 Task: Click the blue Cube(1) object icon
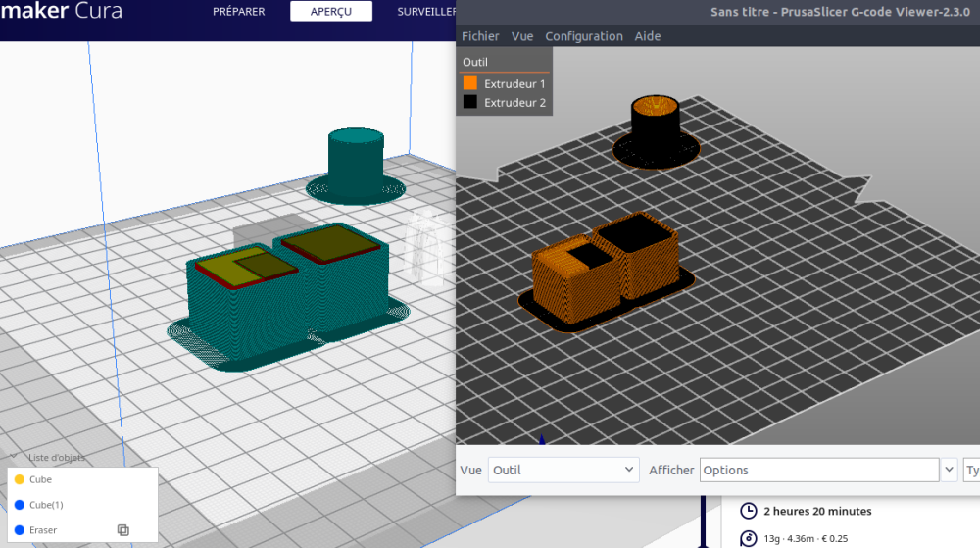(19, 505)
